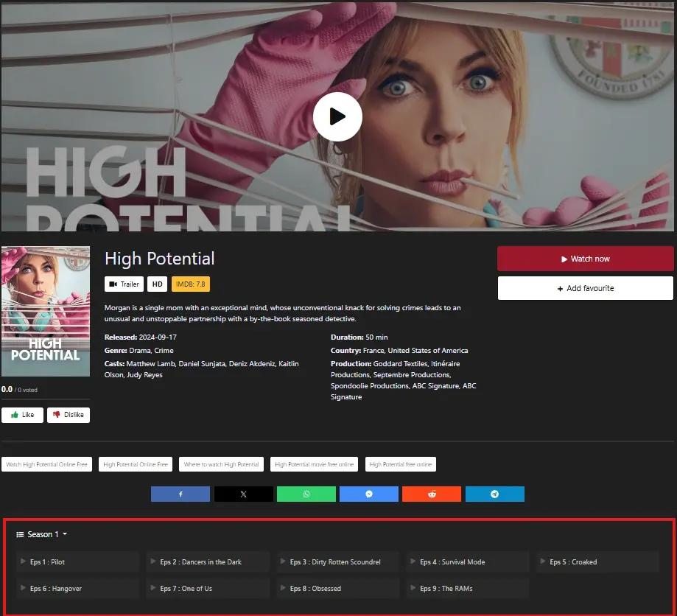The height and width of the screenshot is (616, 677).
Task: Open cast member Deniz Akdeniz
Action: coord(252,364)
